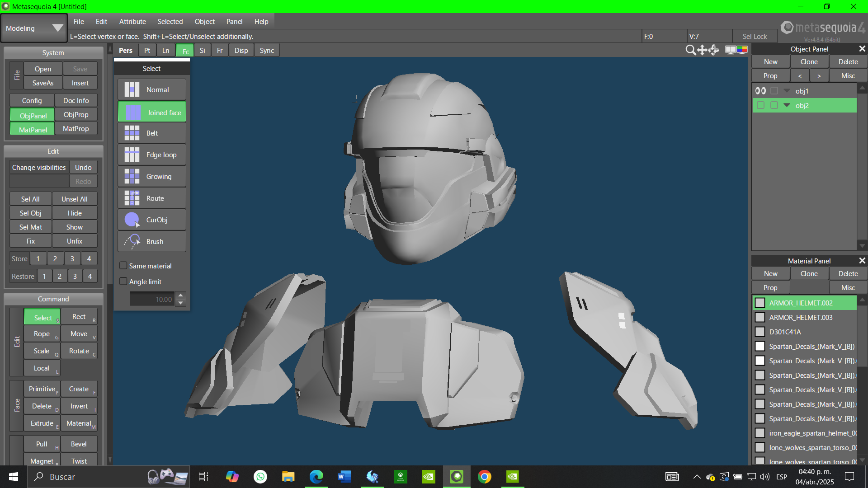Hide obj1 using its eye toggle
This screenshot has width=868, height=488.
[760, 91]
